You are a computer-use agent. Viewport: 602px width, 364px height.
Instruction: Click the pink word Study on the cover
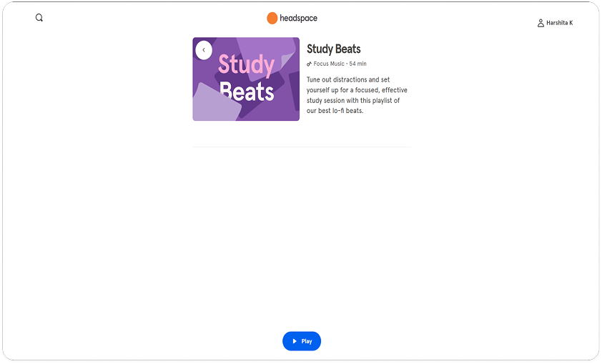pos(246,65)
